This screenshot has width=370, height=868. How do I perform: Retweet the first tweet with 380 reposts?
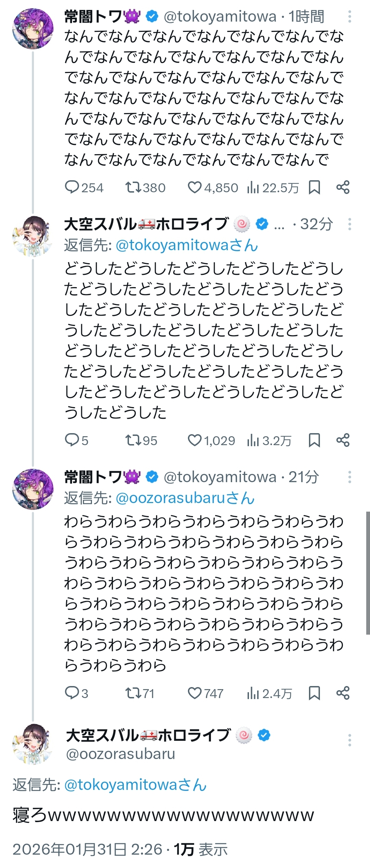pos(133,187)
